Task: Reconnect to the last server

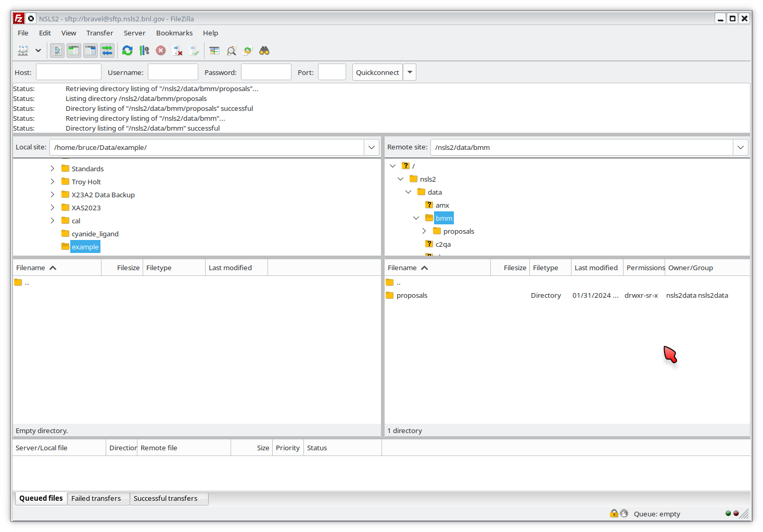Action: (x=194, y=50)
